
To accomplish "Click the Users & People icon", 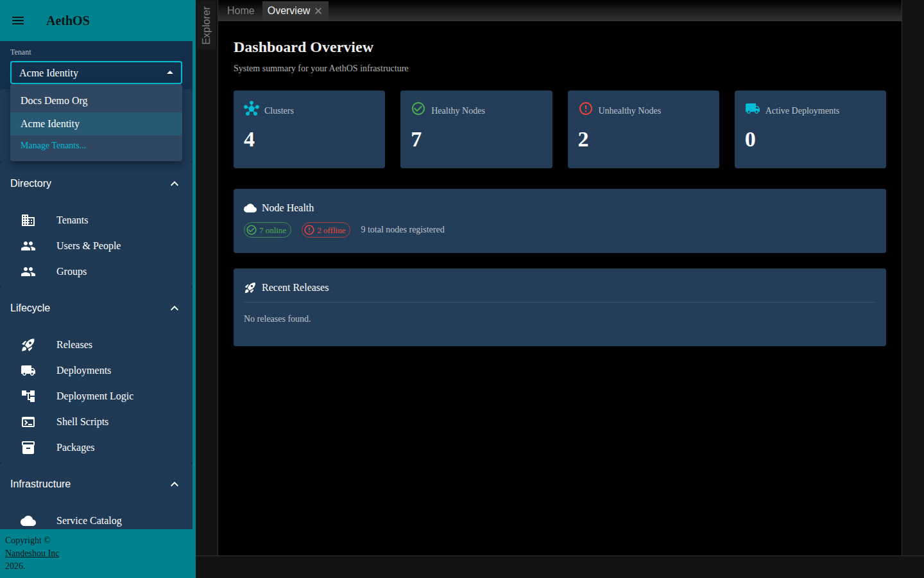I will pyautogui.click(x=28, y=246).
